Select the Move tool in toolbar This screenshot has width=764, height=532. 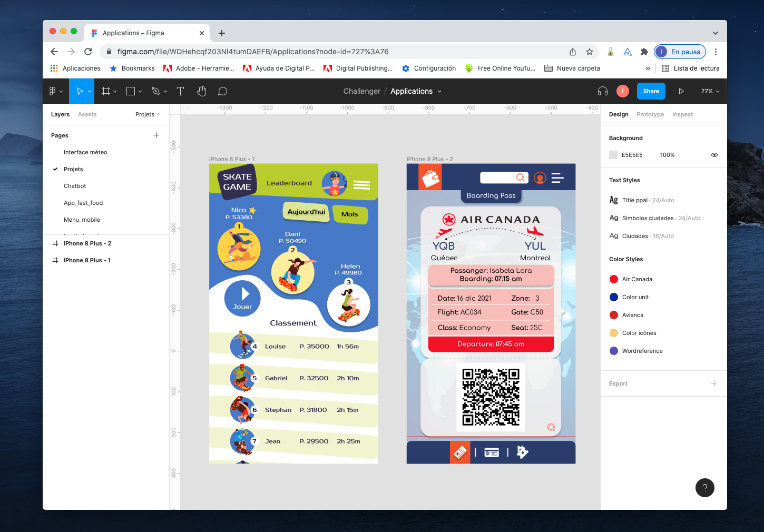coord(80,91)
